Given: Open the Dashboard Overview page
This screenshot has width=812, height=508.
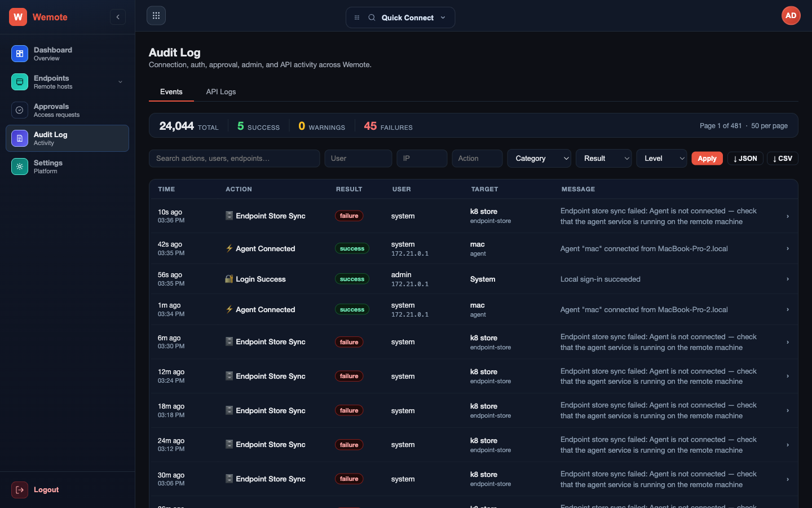Looking at the screenshot, I should 67,54.
